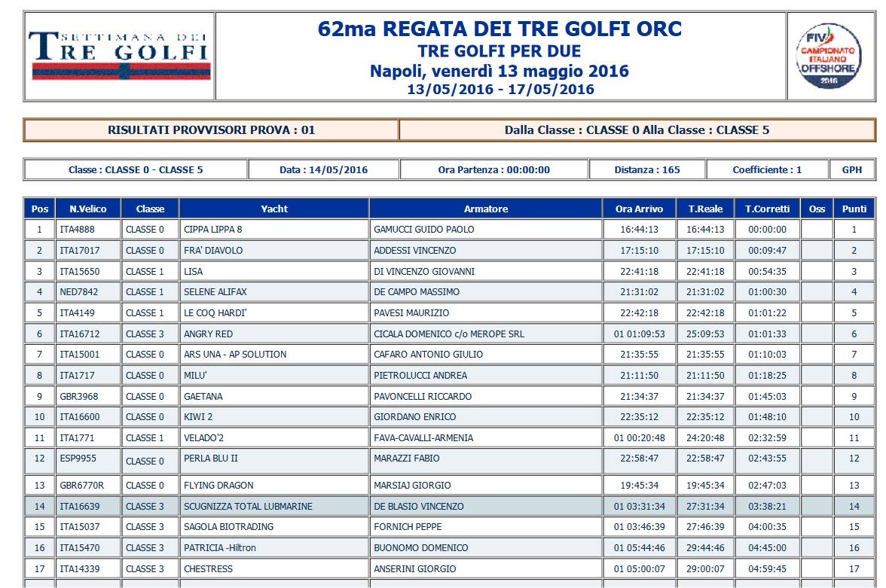Select yacht CHESTRESS
The height and width of the screenshot is (588, 886).
(208, 568)
